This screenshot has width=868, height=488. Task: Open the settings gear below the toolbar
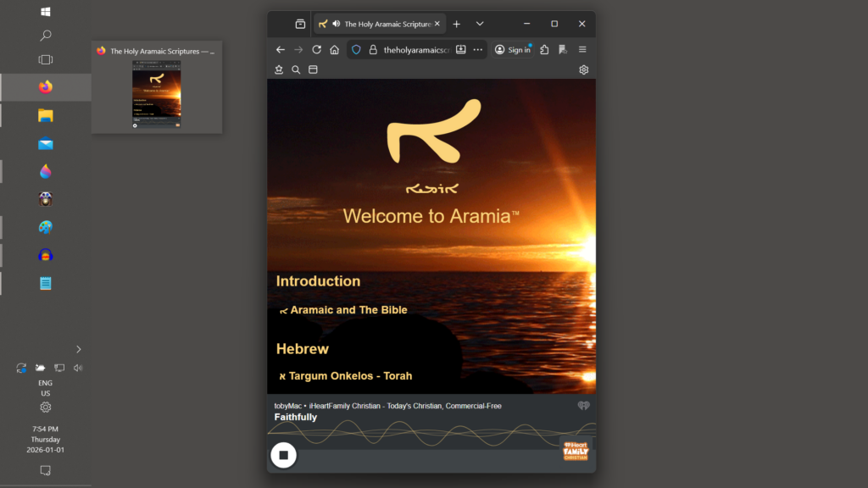point(583,70)
